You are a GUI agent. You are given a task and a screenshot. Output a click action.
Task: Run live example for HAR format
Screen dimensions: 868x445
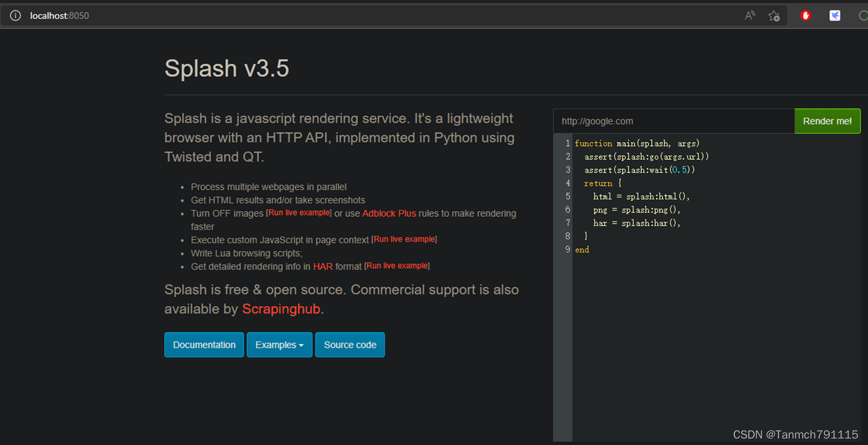click(397, 266)
